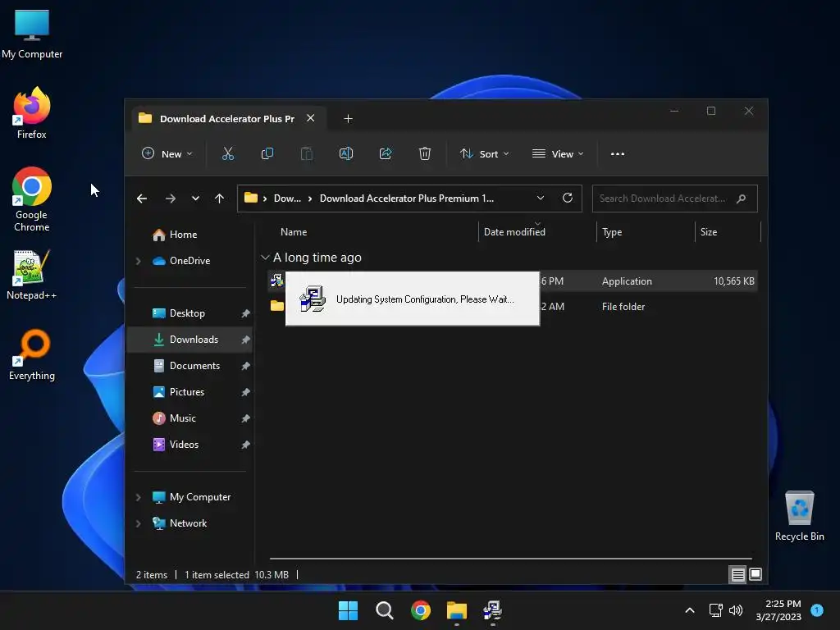840x630 pixels.
Task: Click the taskbar Search icon
Action: pyautogui.click(x=384, y=610)
